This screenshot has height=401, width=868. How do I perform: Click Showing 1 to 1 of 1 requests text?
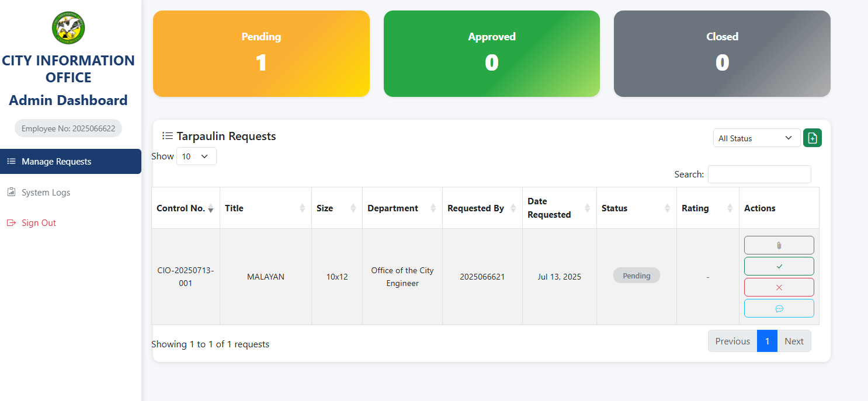pos(210,344)
